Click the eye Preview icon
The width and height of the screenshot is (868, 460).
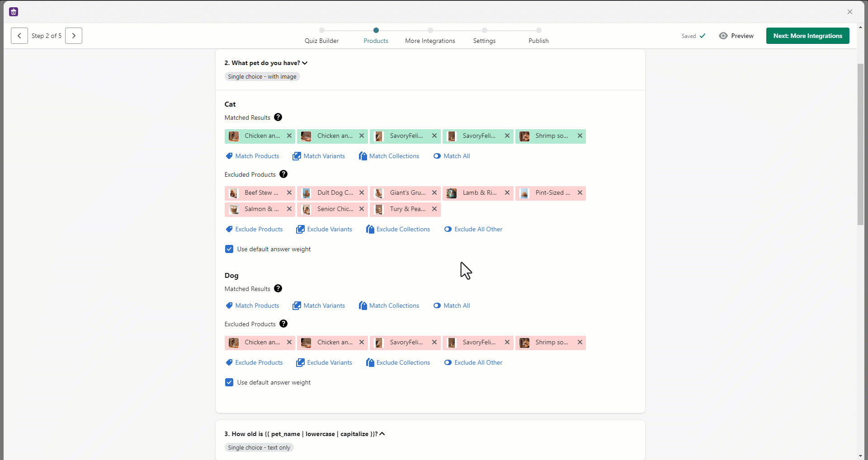[x=723, y=36]
